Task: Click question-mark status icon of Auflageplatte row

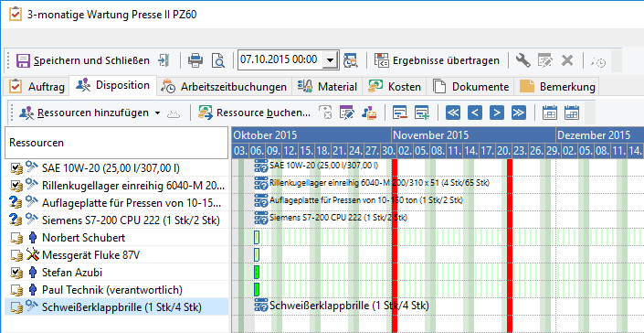Action: click(16, 203)
